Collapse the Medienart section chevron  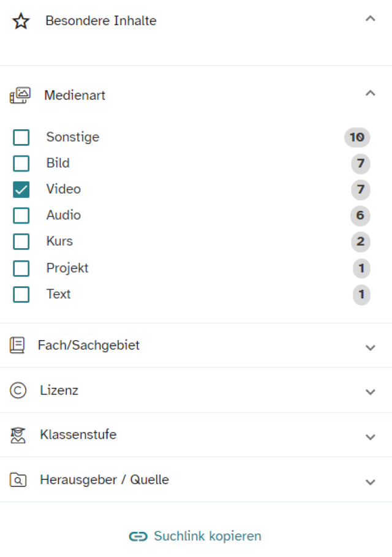(x=371, y=93)
